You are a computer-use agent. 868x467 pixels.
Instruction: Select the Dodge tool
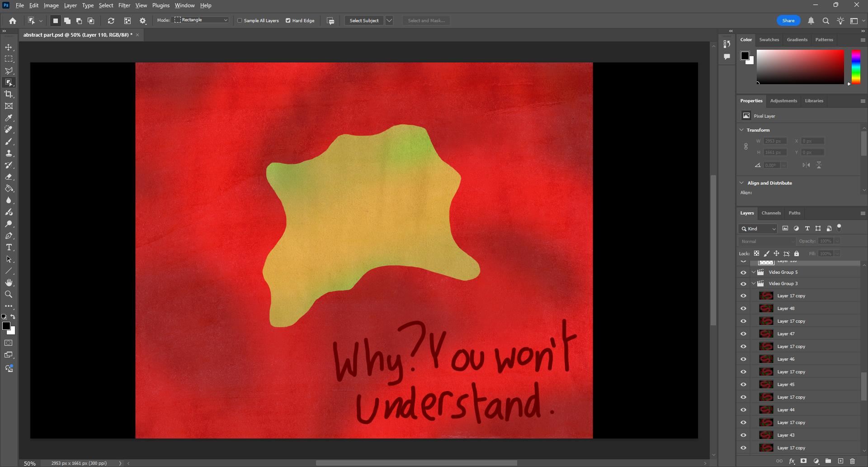tap(9, 224)
